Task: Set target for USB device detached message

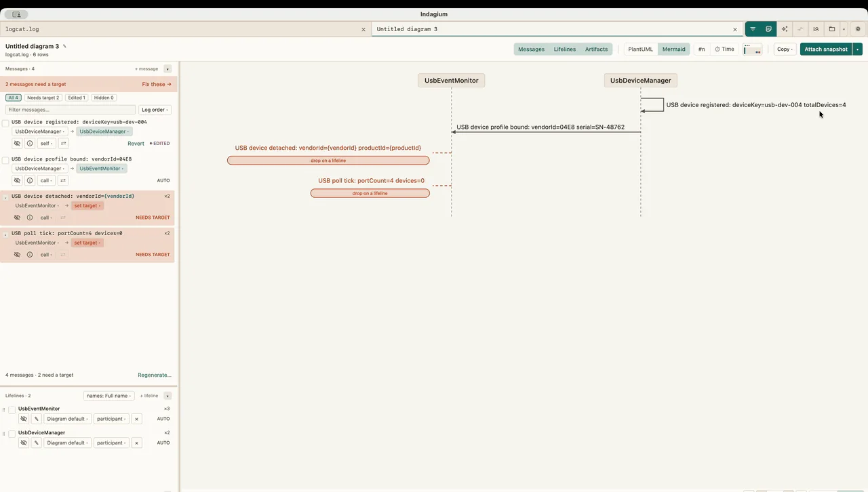Action: pos(88,205)
